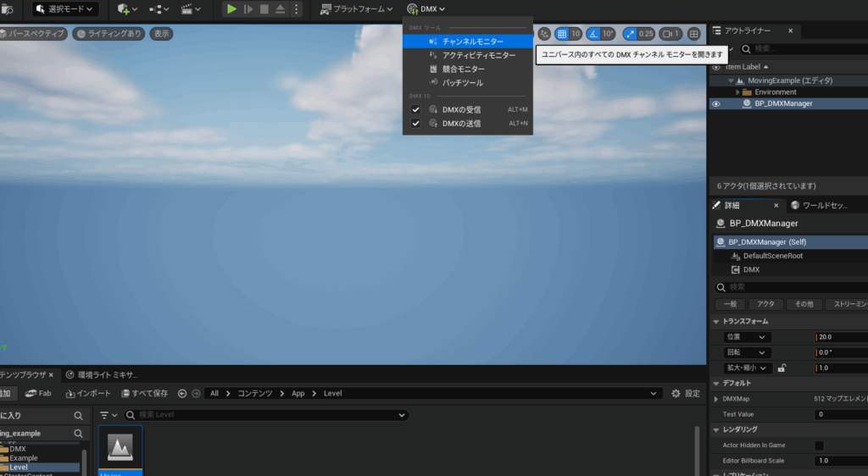
Task: Toggle DMXの受信 checkbox
Action: tap(415, 109)
